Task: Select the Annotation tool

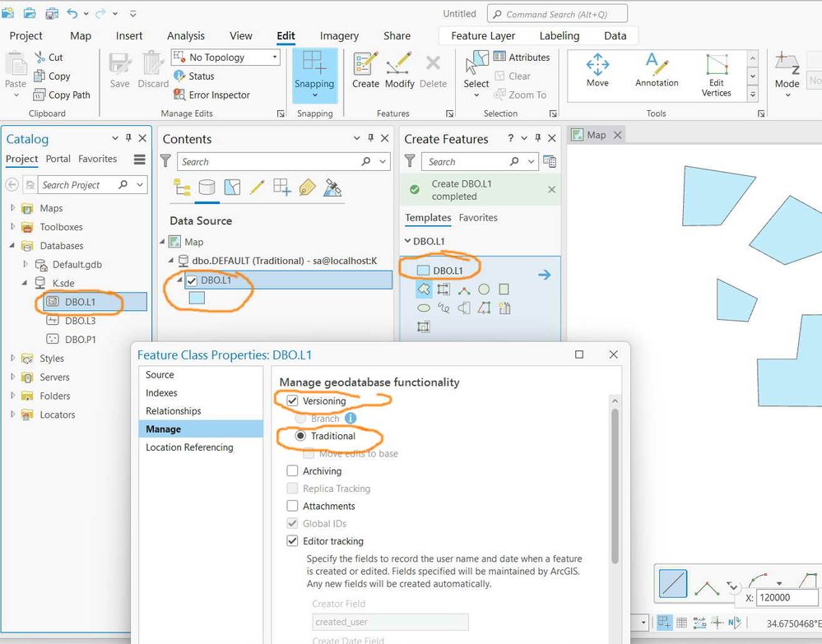Action: [657, 70]
